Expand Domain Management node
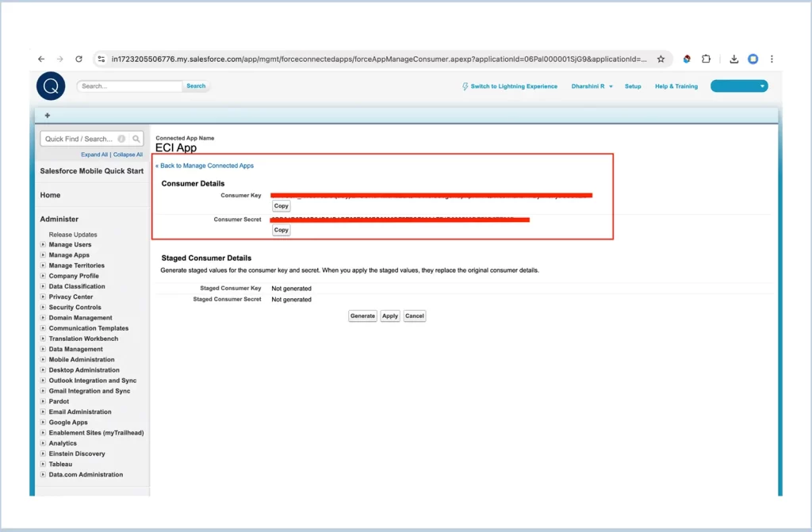The width and height of the screenshot is (812, 532). click(43, 318)
